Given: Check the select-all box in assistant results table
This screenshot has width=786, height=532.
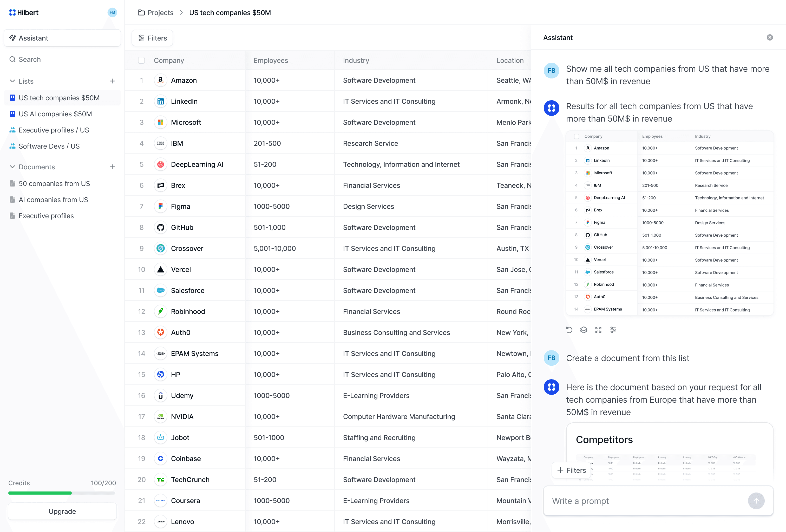Looking at the screenshot, I should [x=577, y=137].
